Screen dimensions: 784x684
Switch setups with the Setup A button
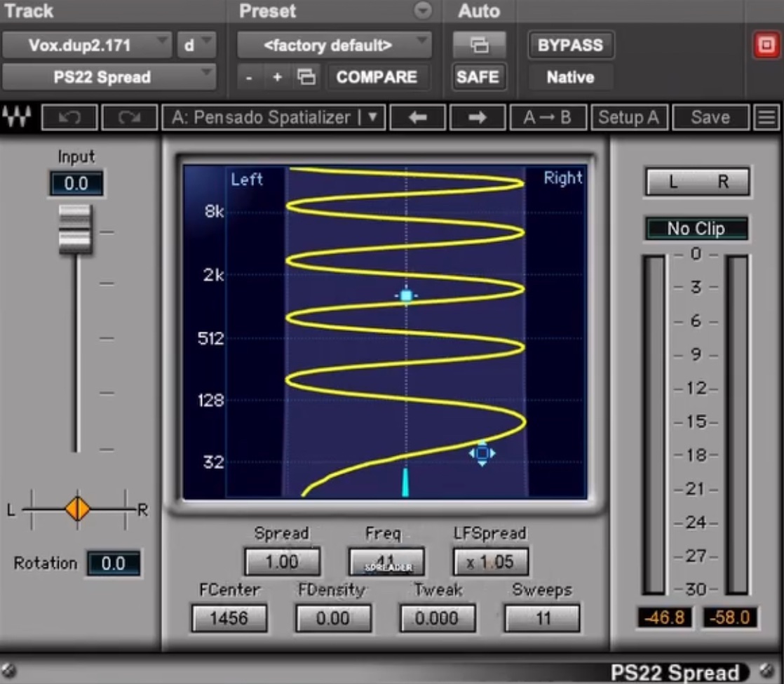(x=629, y=118)
